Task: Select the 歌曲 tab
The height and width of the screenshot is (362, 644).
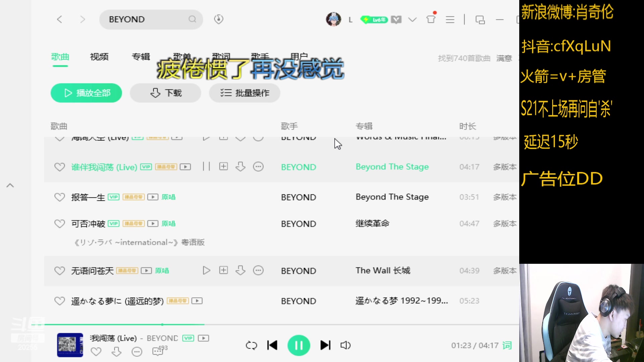Action: click(60, 57)
